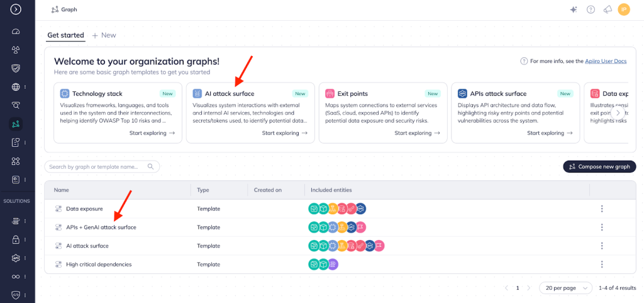644x303 pixels.
Task: Switch to the New tab
Action: click(104, 35)
